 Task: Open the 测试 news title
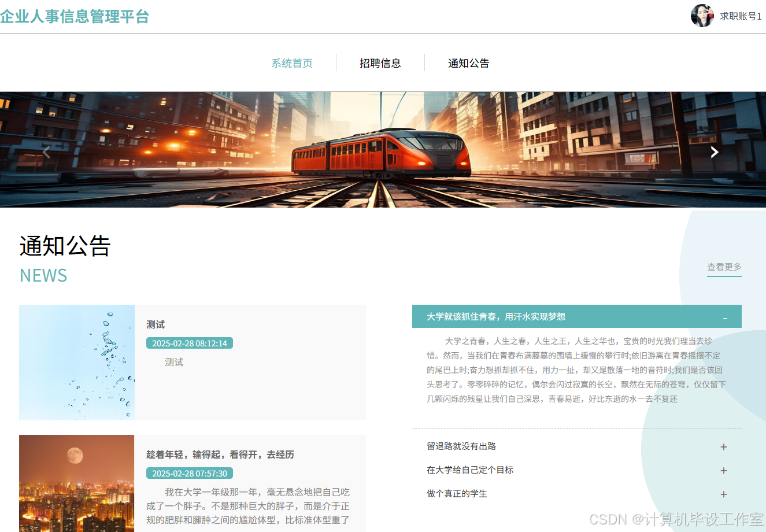click(156, 324)
